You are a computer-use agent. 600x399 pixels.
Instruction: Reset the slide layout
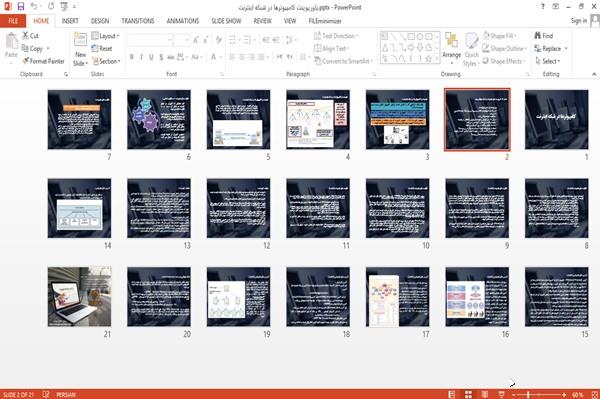[102, 49]
